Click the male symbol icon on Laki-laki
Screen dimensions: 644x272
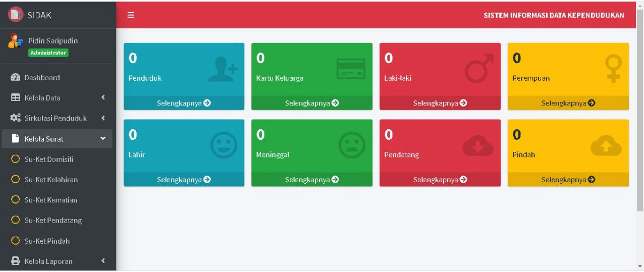[x=478, y=70]
